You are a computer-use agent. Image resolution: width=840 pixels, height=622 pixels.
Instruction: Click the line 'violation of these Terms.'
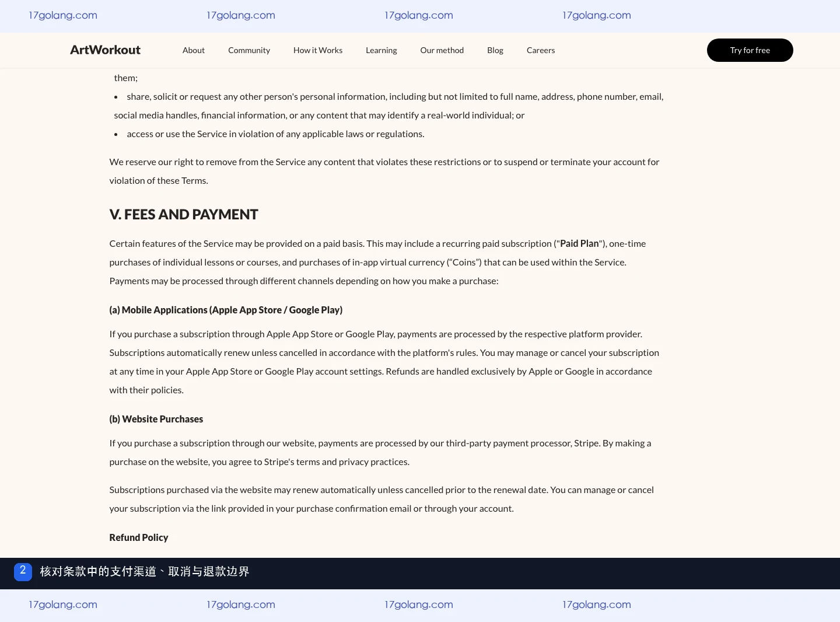(x=159, y=181)
